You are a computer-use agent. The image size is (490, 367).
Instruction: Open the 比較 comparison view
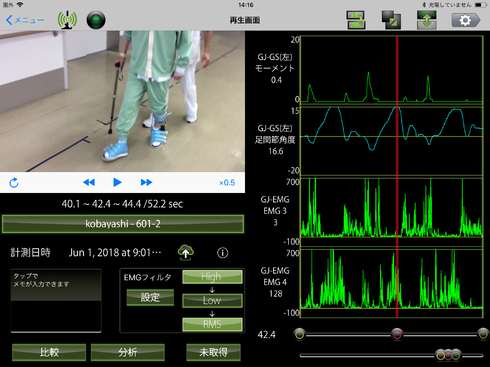point(49,352)
